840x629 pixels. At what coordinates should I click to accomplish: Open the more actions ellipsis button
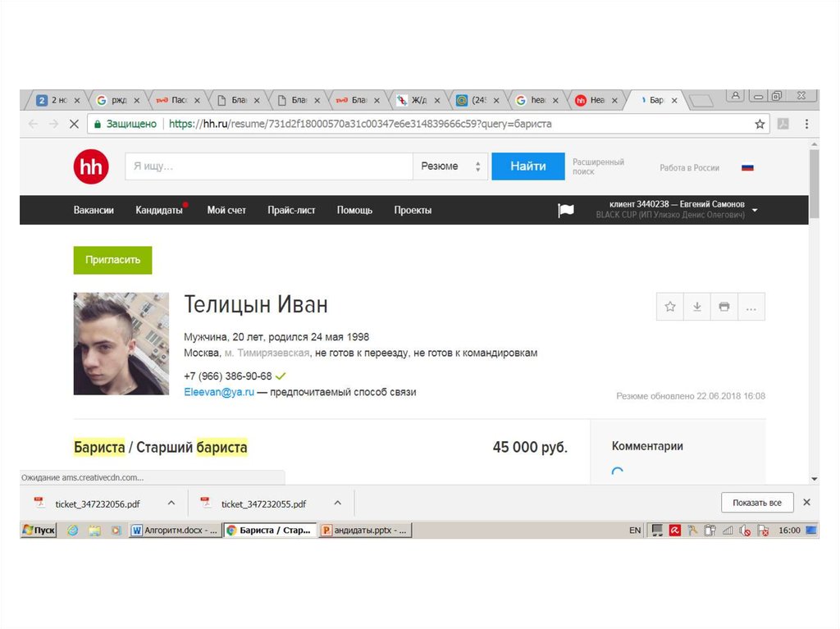[x=751, y=307]
